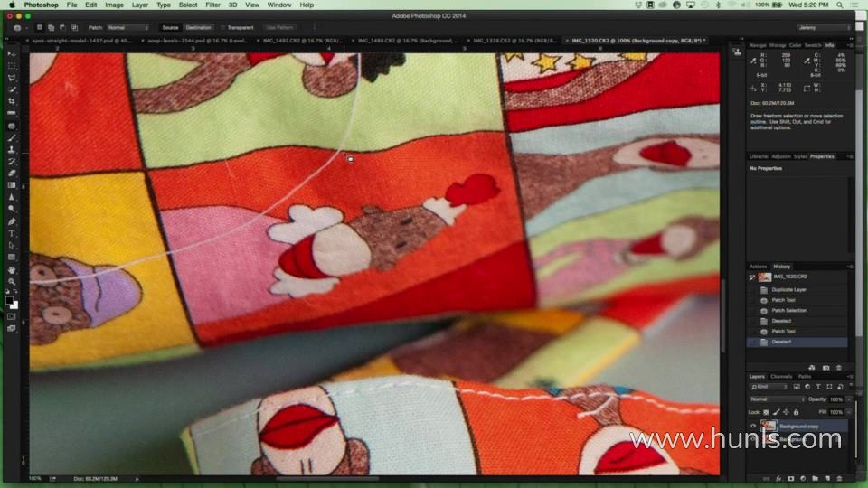Open Fill slider dropdown arrow

point(849,412)
